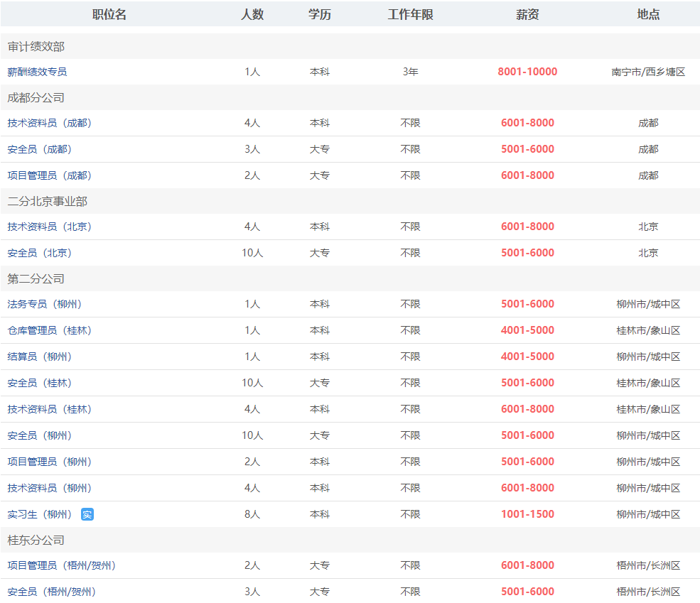This screenshot has height=603, width=700.
Task: View 仓库管理员（桂林）job details
Action: (x=50, y=330)
